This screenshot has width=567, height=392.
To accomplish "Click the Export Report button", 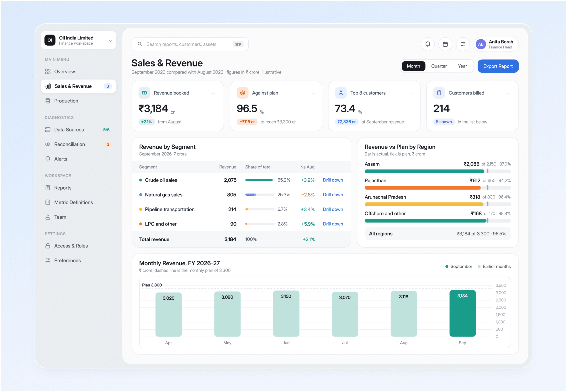I will click(x=498, y=66).
